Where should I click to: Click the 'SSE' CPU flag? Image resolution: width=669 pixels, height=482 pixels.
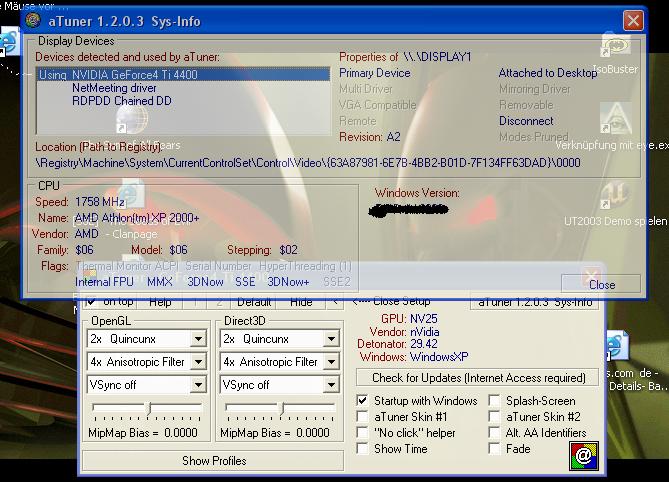pos(245,282)
